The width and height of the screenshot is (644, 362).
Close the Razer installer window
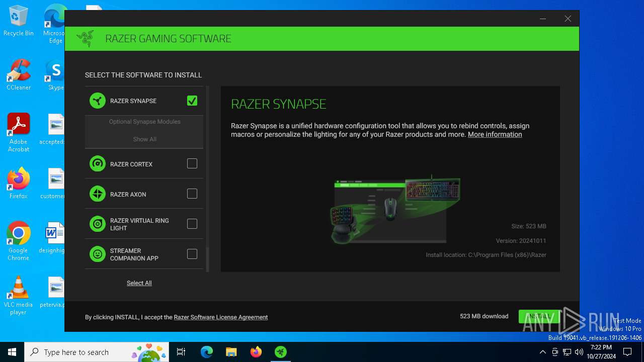point(568,19)
